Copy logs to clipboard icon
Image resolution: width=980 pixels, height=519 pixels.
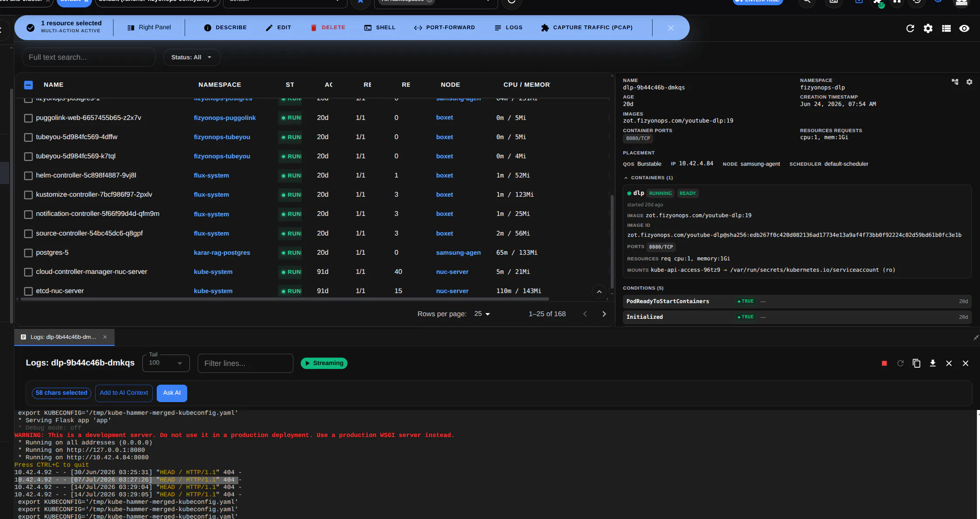pyautogui.click(x=916, y=363)
